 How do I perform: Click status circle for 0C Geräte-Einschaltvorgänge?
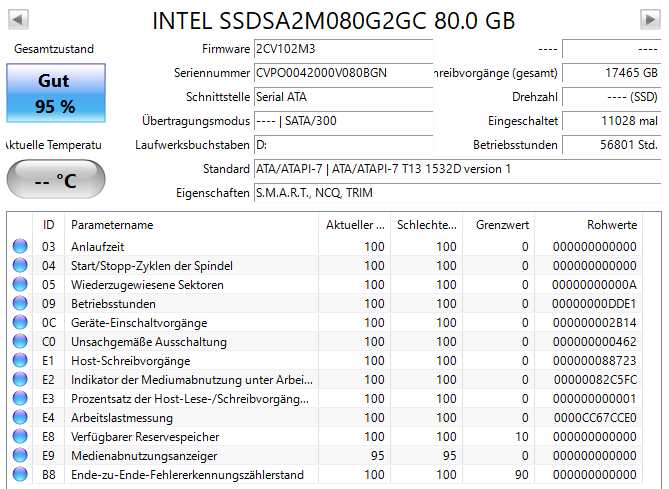point(20,322)
